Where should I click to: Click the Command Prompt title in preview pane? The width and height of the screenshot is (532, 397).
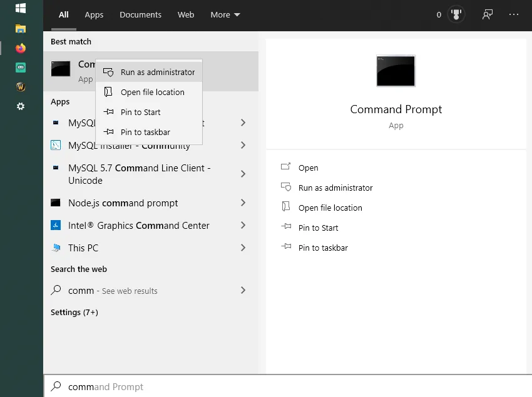[396, 109]
